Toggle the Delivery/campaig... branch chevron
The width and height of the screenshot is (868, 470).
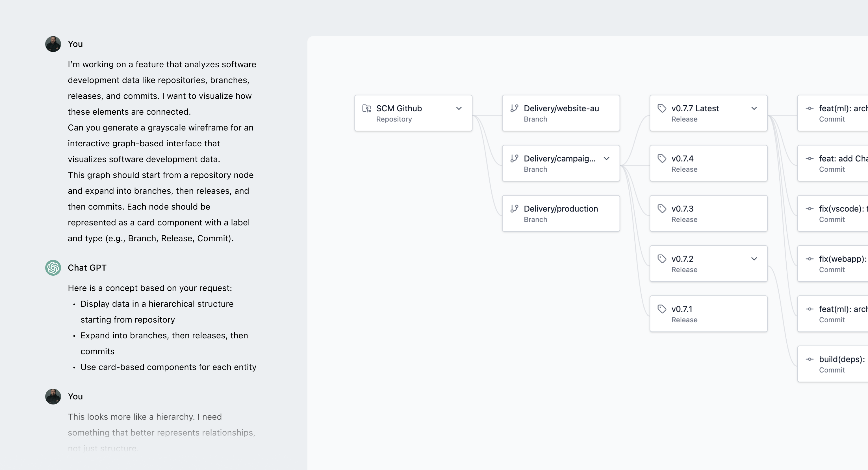coord(607,159)
